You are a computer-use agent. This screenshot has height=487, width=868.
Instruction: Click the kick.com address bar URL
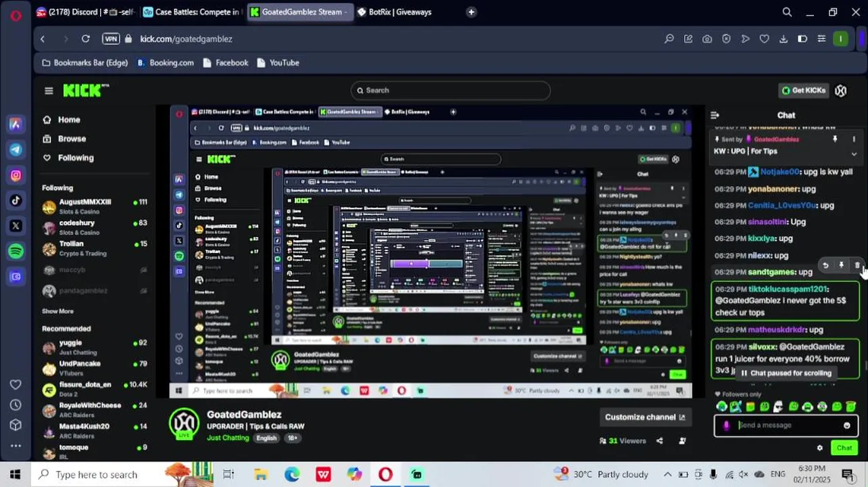(x=186, y=39)
